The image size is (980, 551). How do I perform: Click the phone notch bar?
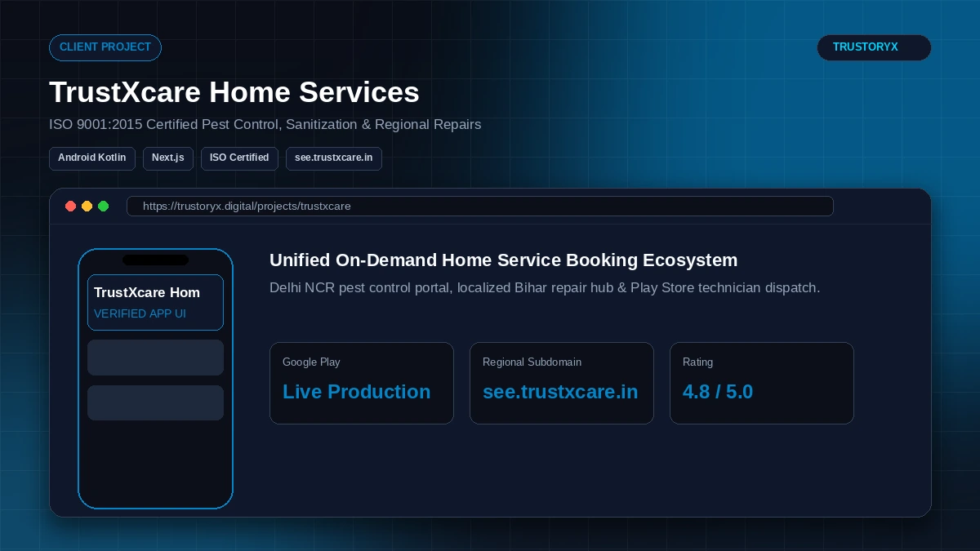[x=155, y=260]
